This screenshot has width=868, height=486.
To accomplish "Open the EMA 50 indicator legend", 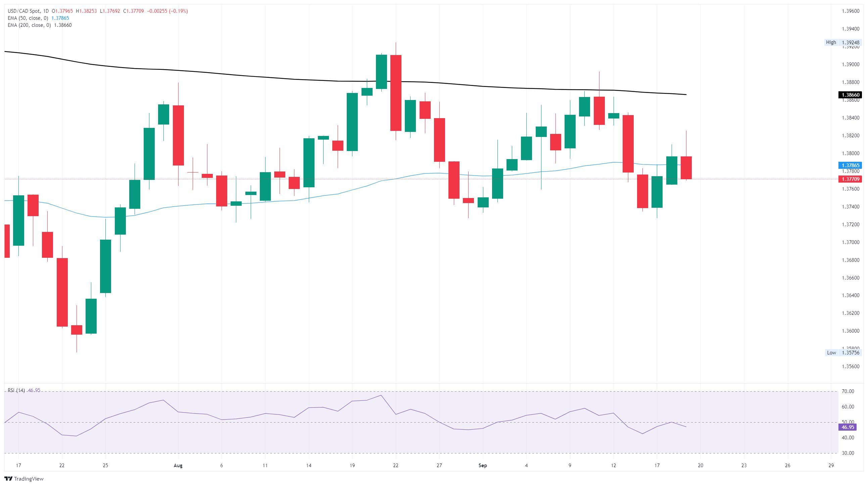I will coord(28,18).
